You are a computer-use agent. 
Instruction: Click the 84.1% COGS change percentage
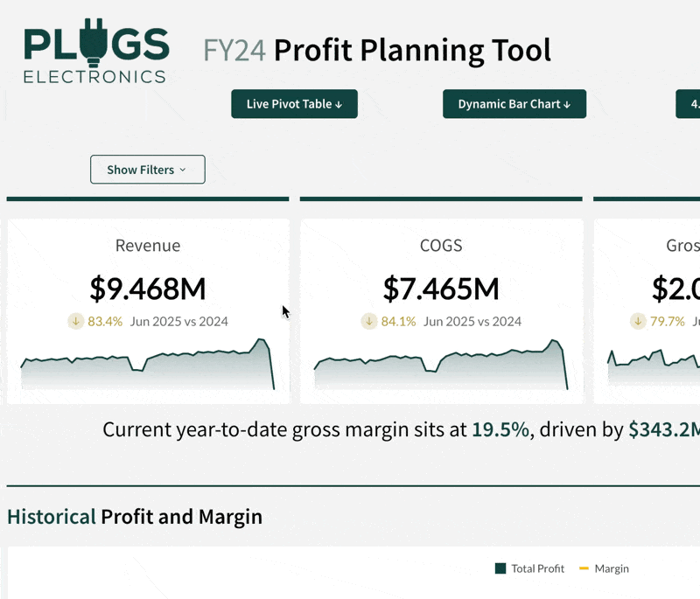[398, 321]
